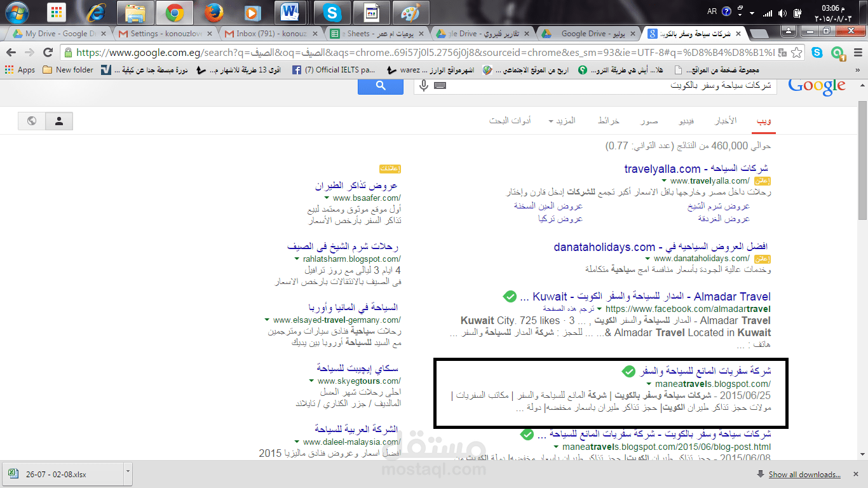
Task: Open the dropdown arrow next to www.daleel-malaysia.com
Action: [x=297, y=442]
